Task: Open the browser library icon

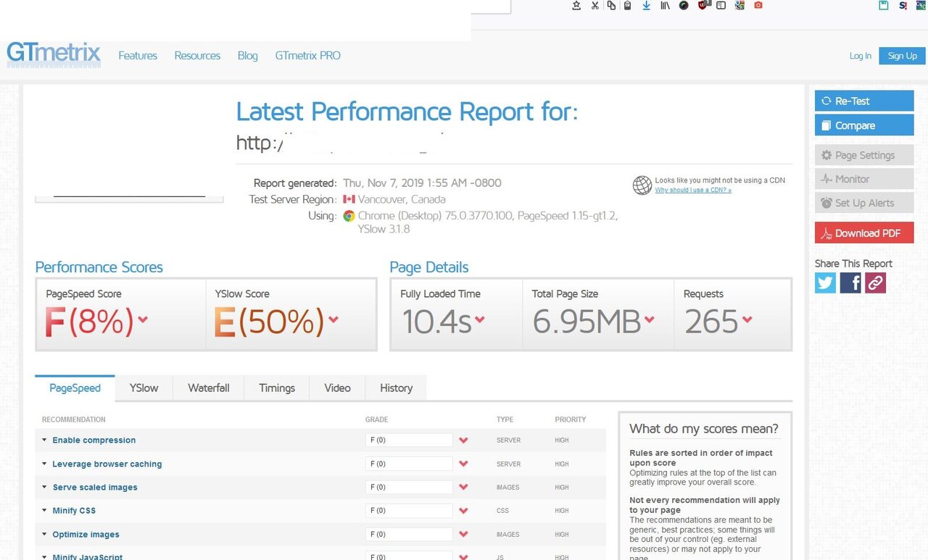Action: [664, 5]
